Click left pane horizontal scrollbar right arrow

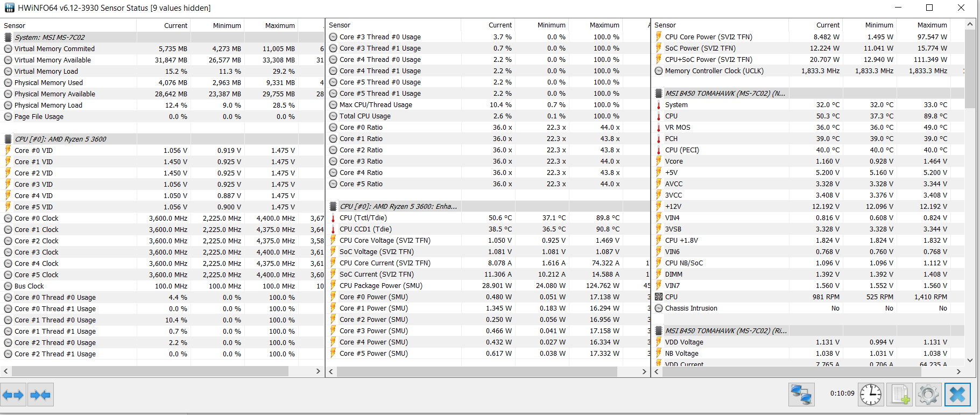coord(318,371)
